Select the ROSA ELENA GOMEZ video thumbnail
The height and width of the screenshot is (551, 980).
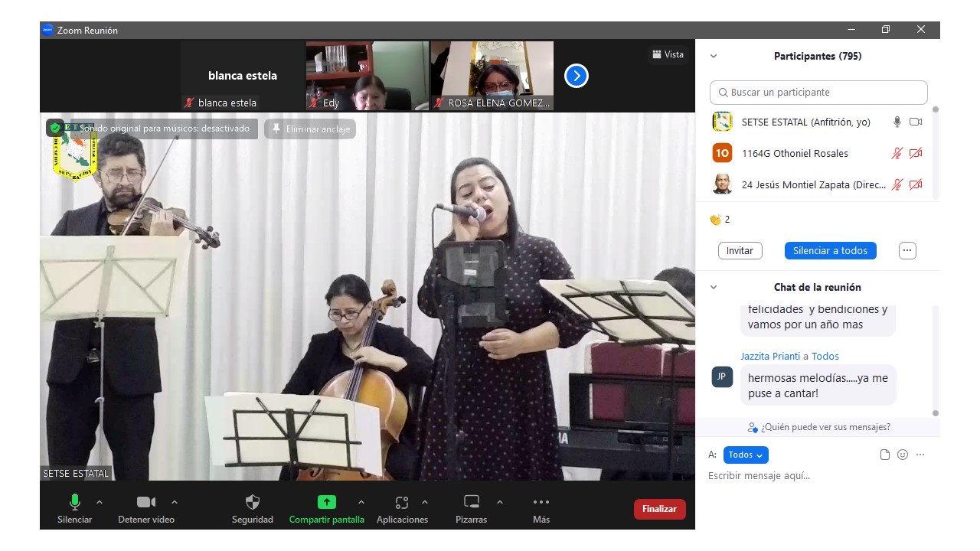[x=492, y=76]
